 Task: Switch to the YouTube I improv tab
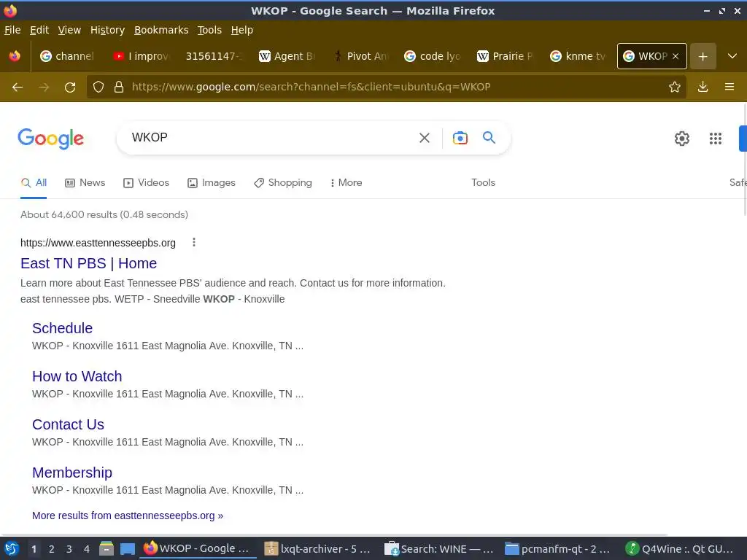click(x=141, y=56)
